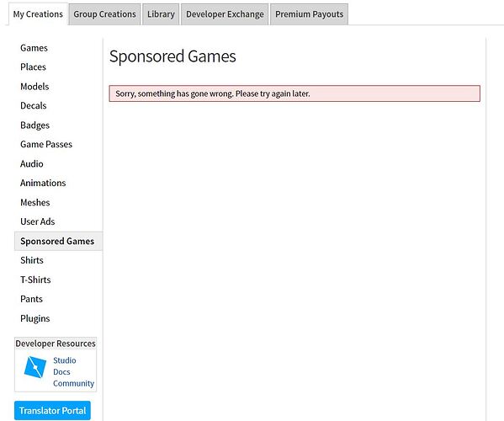504x421 pixels.
Task: Open the Docs link
Action: pos(61,372)
